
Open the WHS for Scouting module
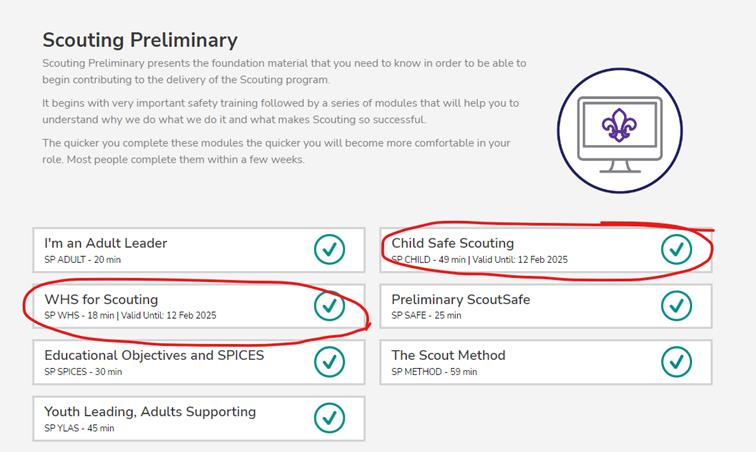(101, 300)
